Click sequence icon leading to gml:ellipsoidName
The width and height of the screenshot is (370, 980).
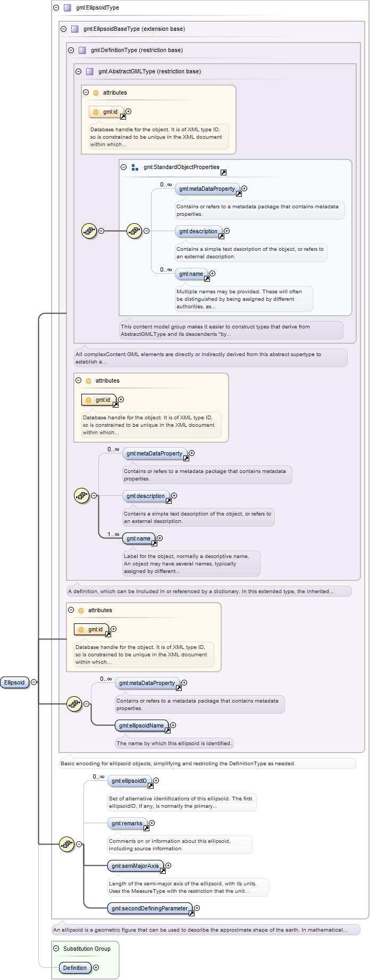coord(74,704)
